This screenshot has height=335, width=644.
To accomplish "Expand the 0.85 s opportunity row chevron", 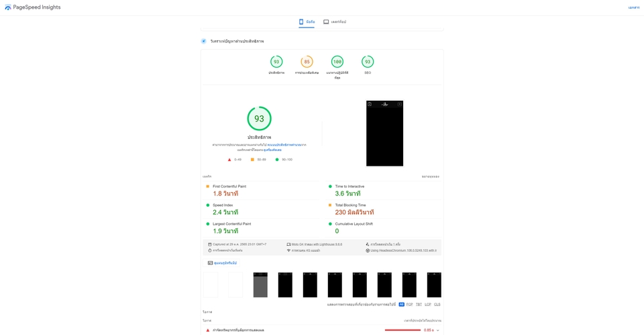I will click(x=438, y=330).
